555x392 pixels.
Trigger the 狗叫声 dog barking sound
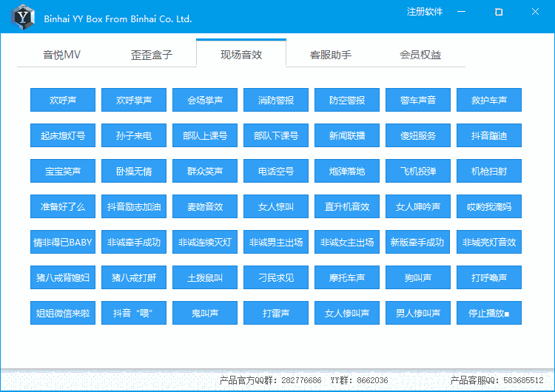tap(418, 277)
